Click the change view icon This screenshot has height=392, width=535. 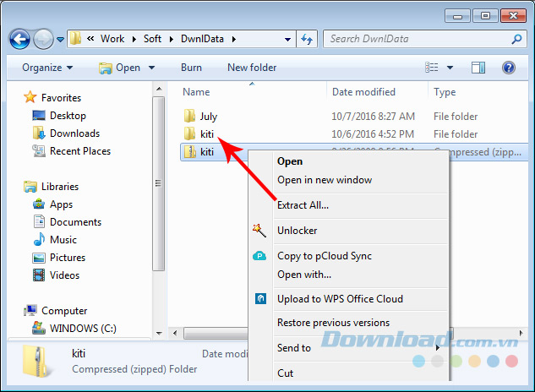(432, 68)
